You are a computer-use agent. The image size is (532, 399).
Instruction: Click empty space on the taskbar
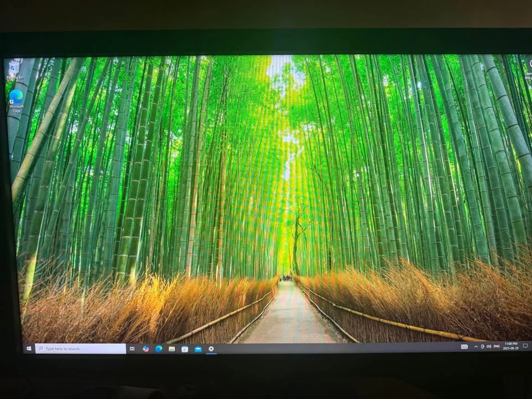pyautogui.click(x=332, y=348)
